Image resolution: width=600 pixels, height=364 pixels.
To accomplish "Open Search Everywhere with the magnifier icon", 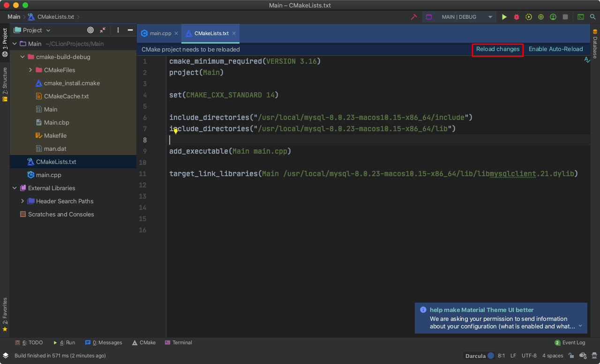I will pos(593,16).
